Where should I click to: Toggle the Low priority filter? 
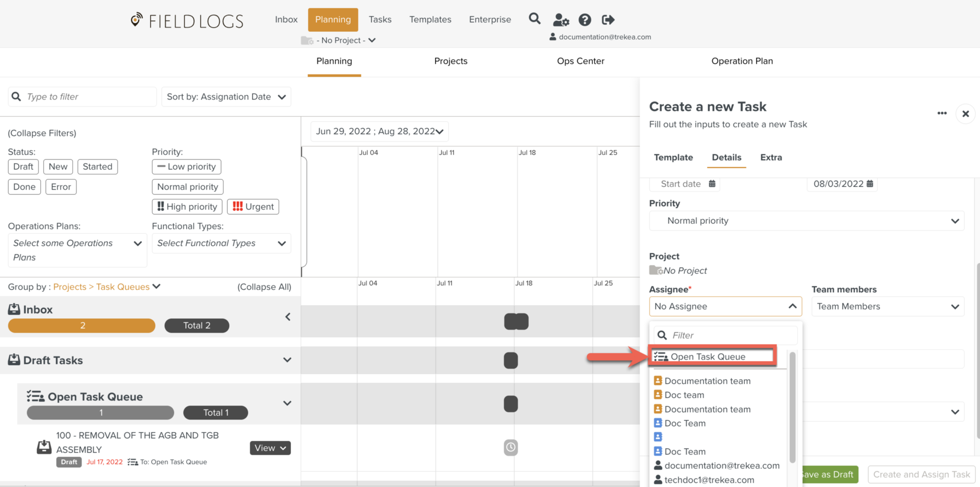(x=187, y=167)
